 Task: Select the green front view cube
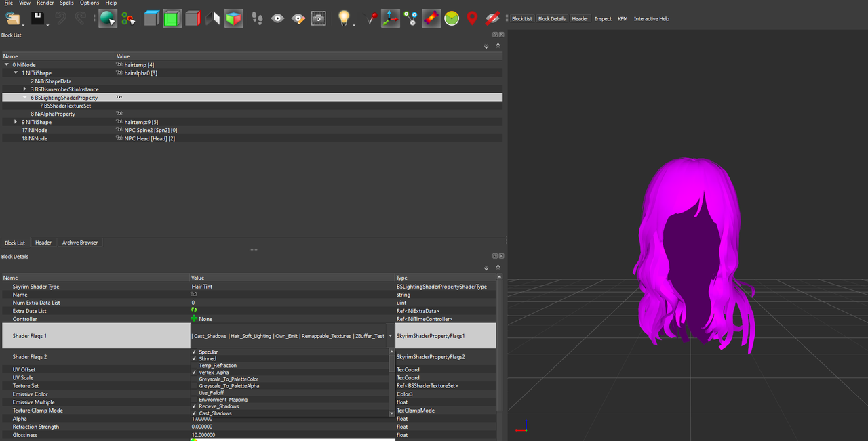click(x=172, y=18)
